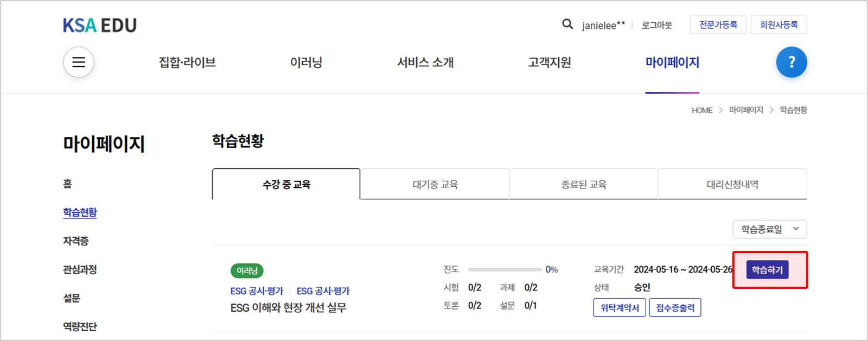Select the 이러닝 navigation menu

307,62
